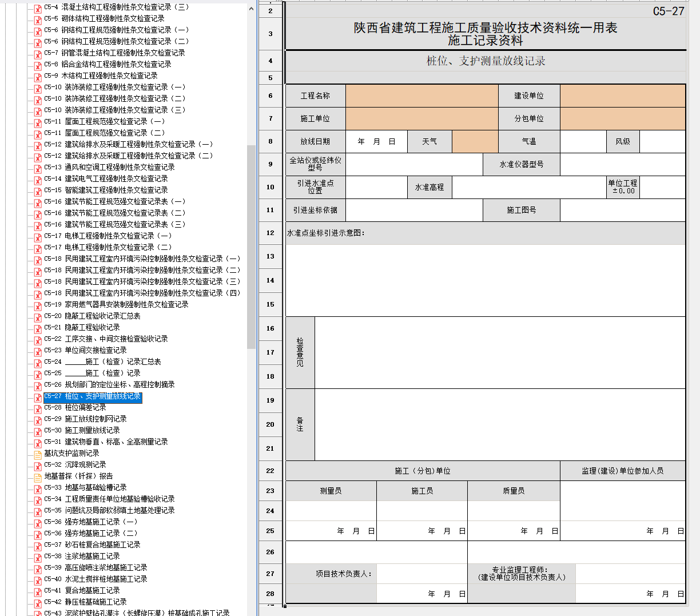This screenshot has height=616, width=700.
Task: Click the document icon beside C5-28 桩位偏差记录
Action: [x=38, y=409]
